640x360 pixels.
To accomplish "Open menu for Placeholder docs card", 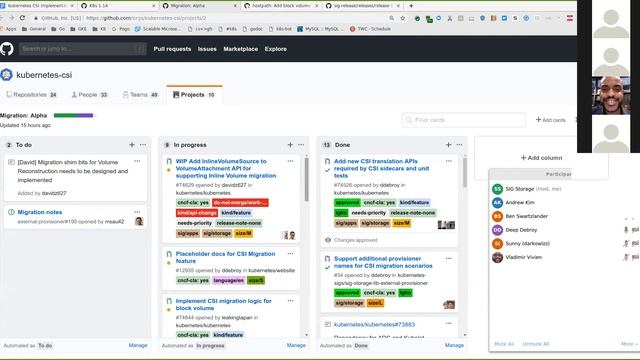I will (290, 253).
